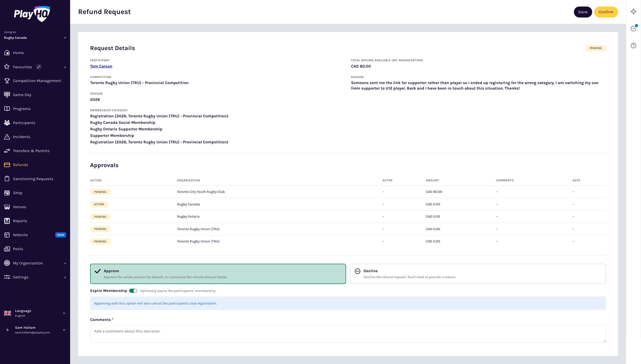Click the Venues stadium icon
641x364 pixels.
coord(7,207)
